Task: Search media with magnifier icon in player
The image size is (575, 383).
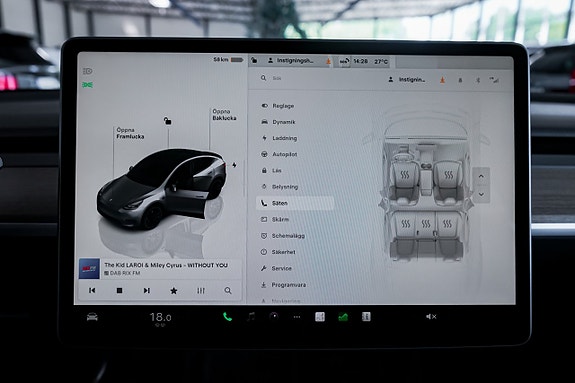Action: click(x=228, y=291)
